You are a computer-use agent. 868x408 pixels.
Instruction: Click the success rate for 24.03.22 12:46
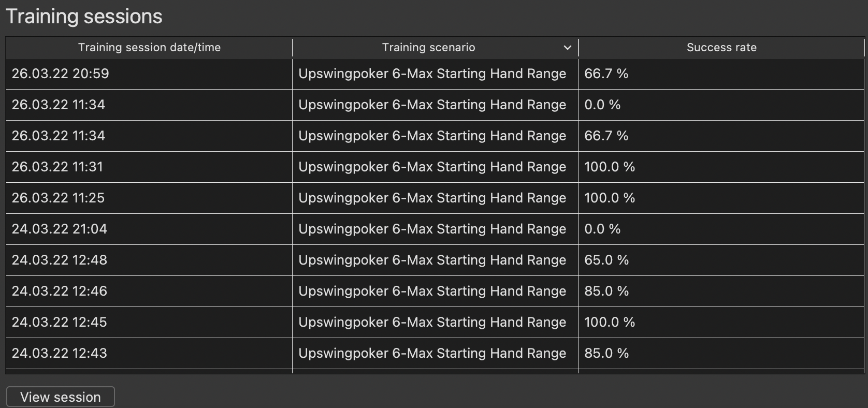pos(606,291)
